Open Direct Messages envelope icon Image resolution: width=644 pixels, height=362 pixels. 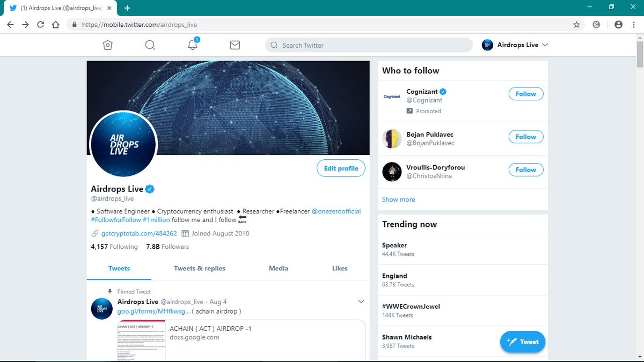tap(235, 45)
